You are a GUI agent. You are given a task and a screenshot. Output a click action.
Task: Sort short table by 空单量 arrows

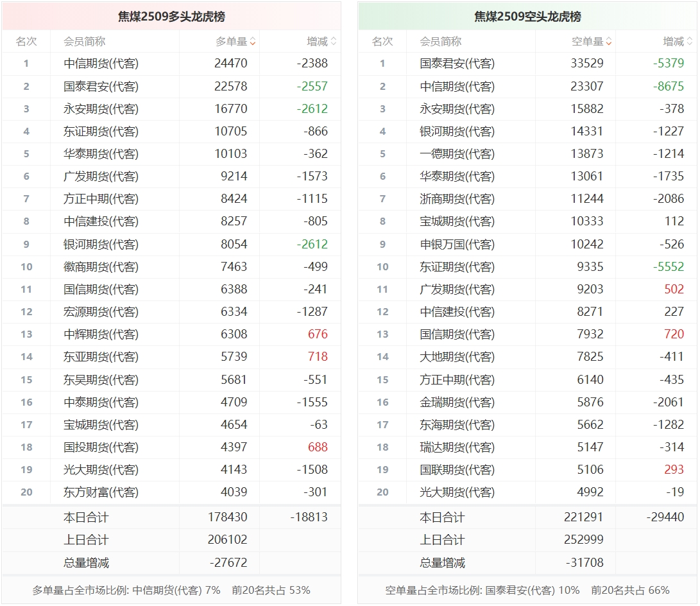tap(609, 42)
